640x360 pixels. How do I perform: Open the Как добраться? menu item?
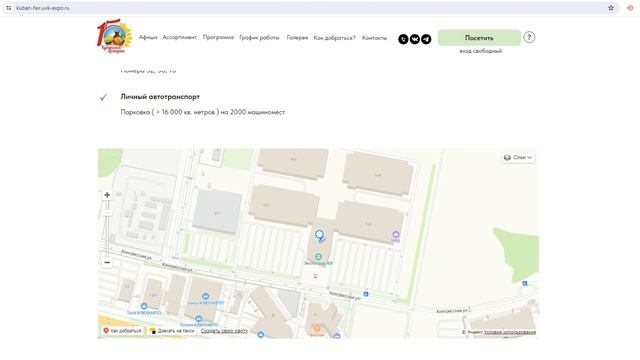pyautogui.click(x=334, y=38)
